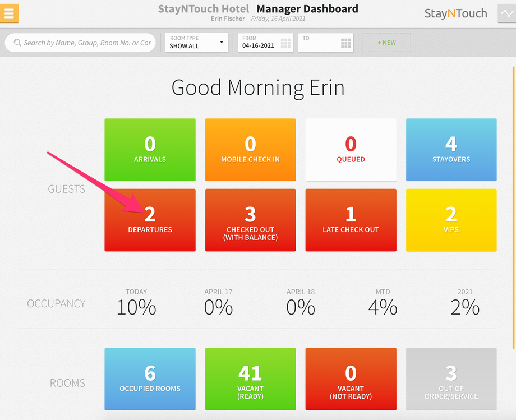Click the MTD 4% occupancy value
The image size is (516, 420).
383,307
